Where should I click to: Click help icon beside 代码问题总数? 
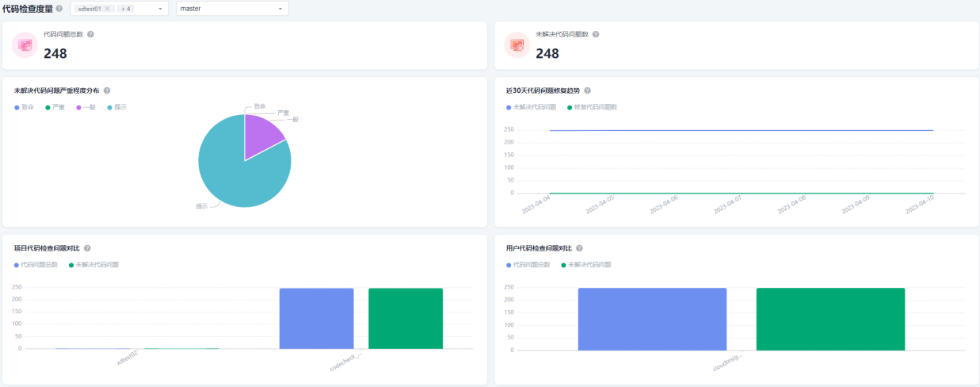pos(90,35)
